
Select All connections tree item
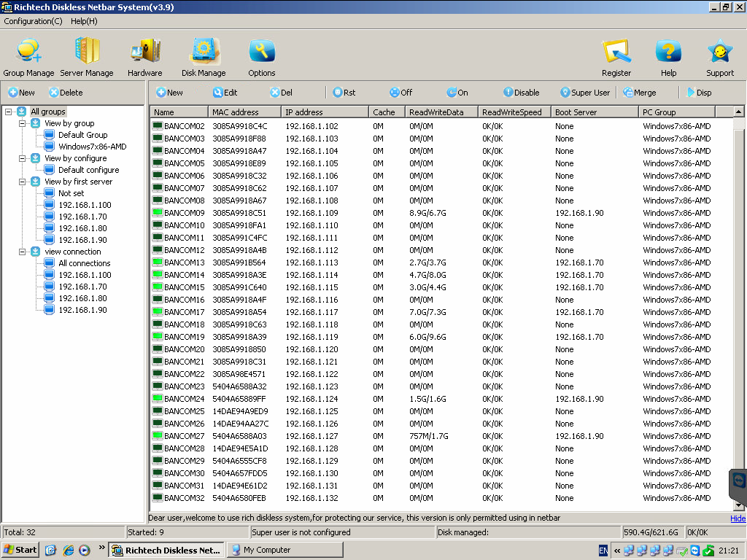click(x=85, y=263)
